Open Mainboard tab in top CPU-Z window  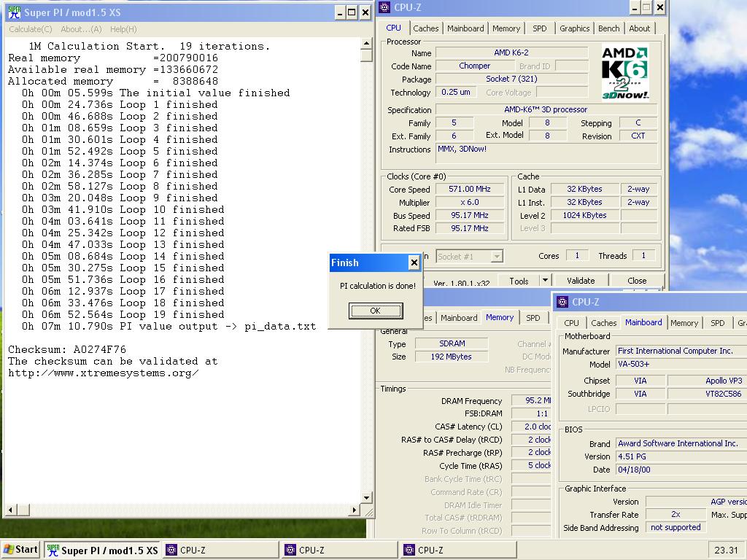(x=465, y=28)
